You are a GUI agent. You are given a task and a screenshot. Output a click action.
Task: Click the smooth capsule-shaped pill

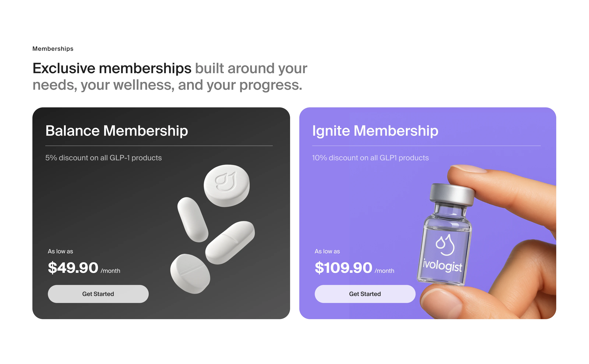tap(193, 219)
